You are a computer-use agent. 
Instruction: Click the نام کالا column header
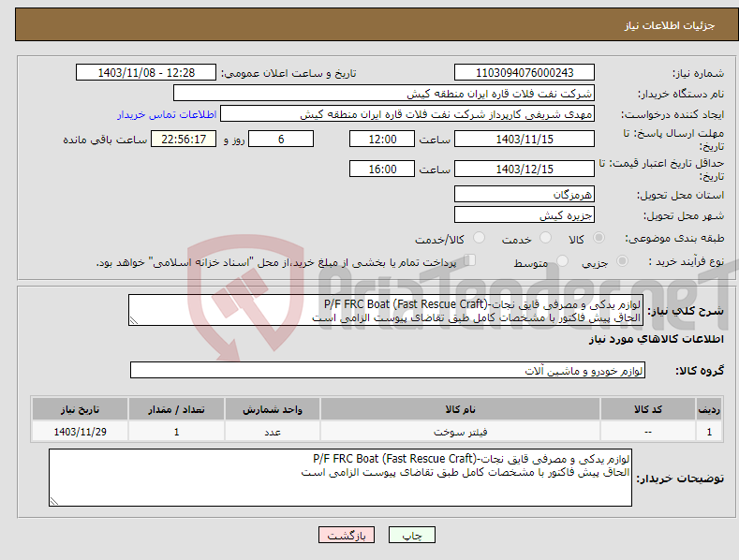[460, 409]
